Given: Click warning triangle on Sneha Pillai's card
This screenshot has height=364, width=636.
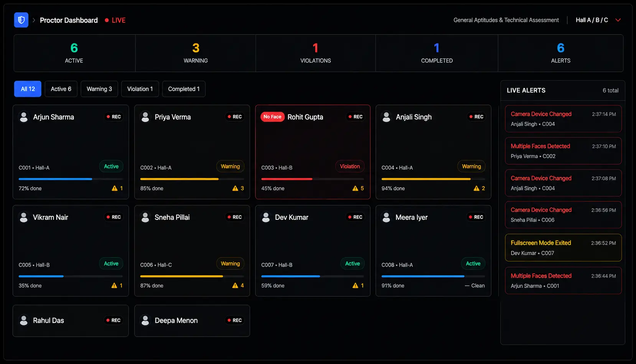Looking at the screenshot, I should tap(235, 285).
